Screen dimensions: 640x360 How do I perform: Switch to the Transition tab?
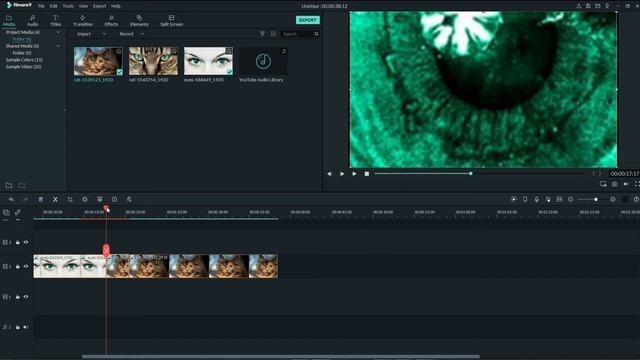[83, 20]
